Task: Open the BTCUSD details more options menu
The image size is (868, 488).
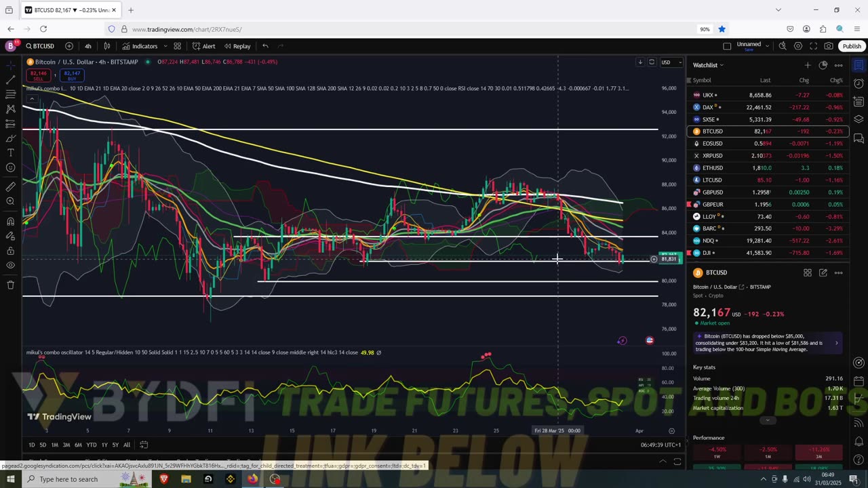Action: pos(838,272)
